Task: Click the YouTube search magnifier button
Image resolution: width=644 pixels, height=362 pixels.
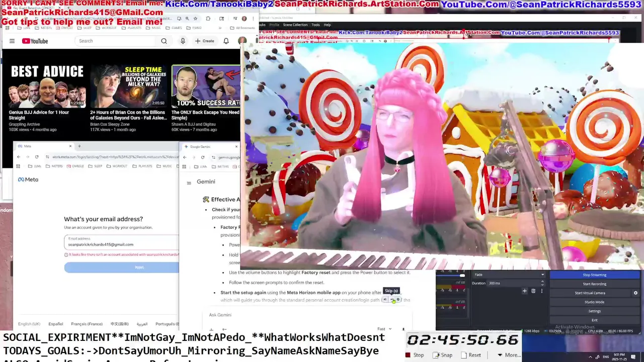Action: tap(164, 41)
